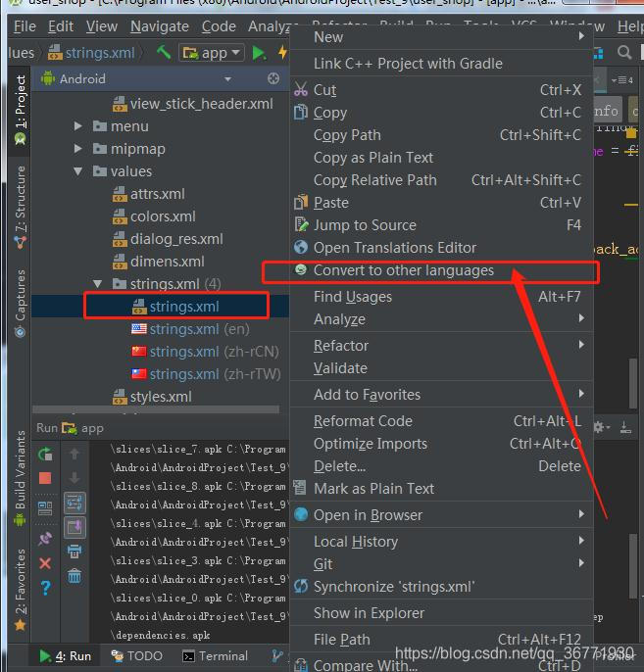This screenshot has height=672, width=644.
Task: Click the crosshair Scroll from Source icon
Action: [x=273, y=78]
